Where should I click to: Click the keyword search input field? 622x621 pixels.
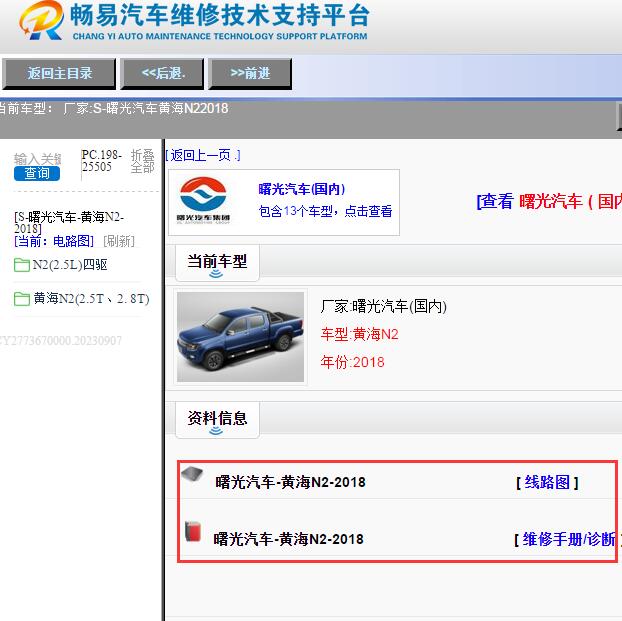[x=37, y=159]
